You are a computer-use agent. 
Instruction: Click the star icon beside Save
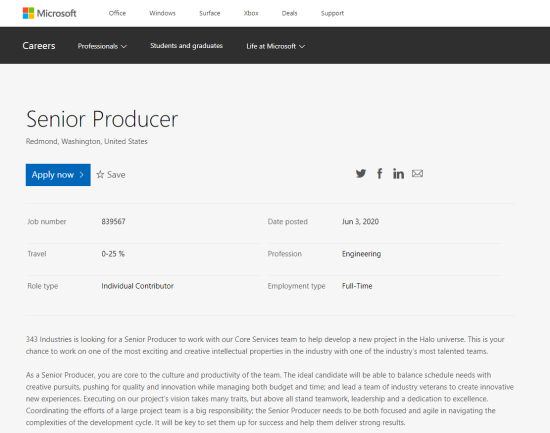click(100, 174)
